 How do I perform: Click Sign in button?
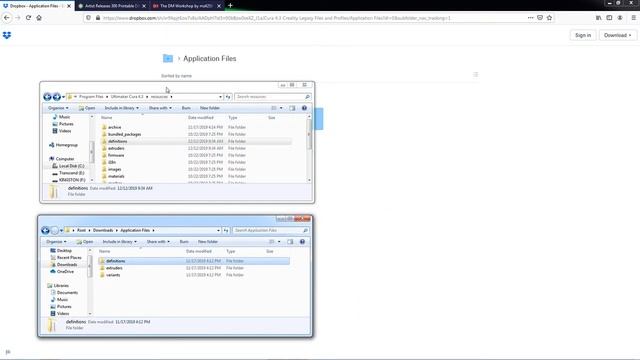point(583,35)
